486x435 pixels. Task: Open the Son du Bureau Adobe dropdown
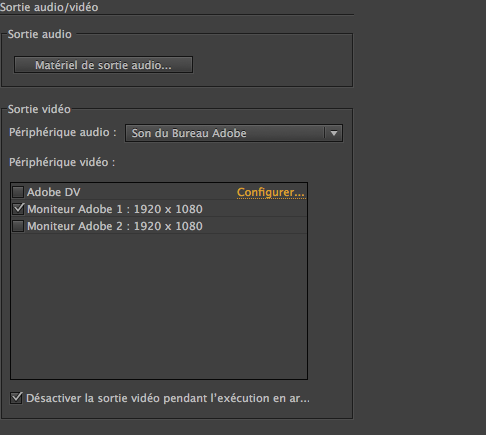coord(234,133)
